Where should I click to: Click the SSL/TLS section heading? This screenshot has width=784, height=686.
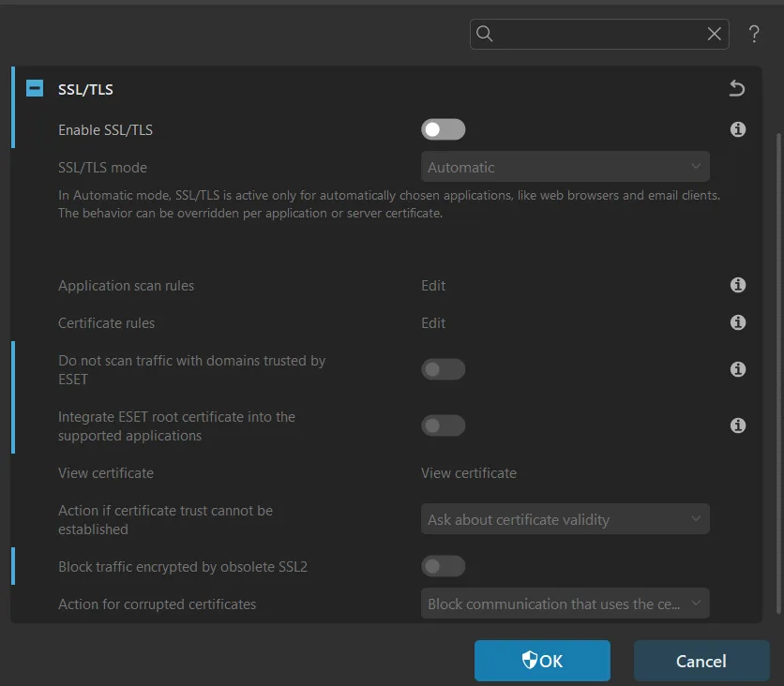(x=85, y=89)
